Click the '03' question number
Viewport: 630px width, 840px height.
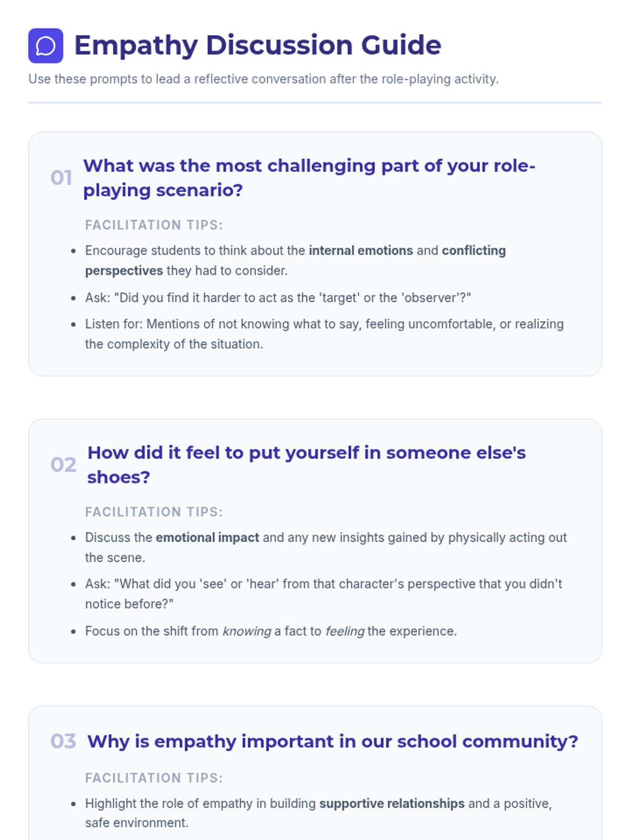(x=64, y=741)
